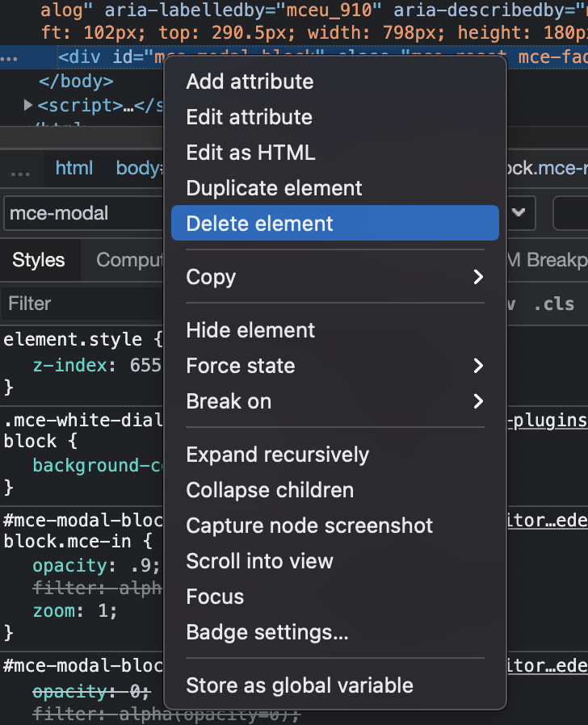Select Collapse children entry

click(x=335, y=490)
